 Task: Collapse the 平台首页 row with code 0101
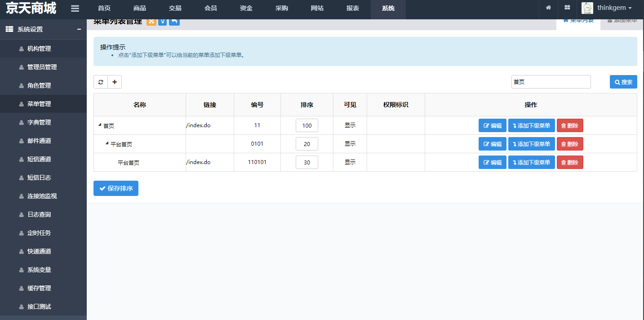tap(107, 143)
